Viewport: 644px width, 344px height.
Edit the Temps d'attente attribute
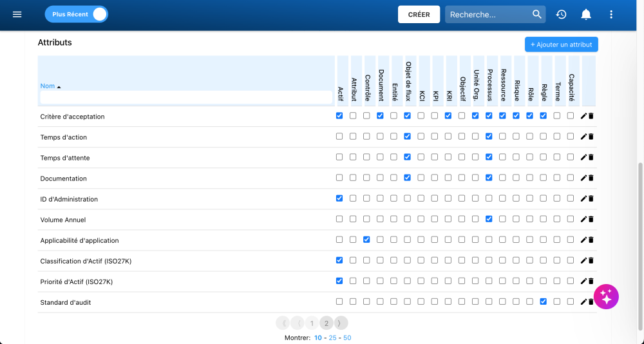coord(583,157)
